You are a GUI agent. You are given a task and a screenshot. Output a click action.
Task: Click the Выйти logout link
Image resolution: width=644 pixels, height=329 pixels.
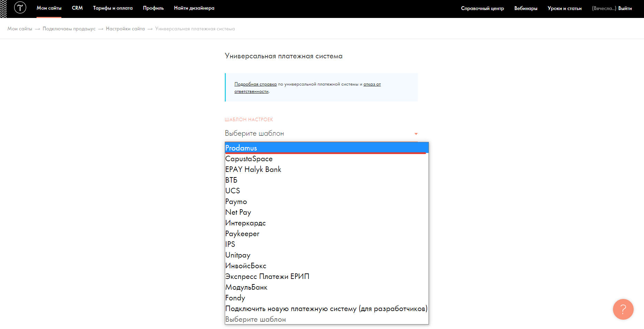click(x=625, y=8)
